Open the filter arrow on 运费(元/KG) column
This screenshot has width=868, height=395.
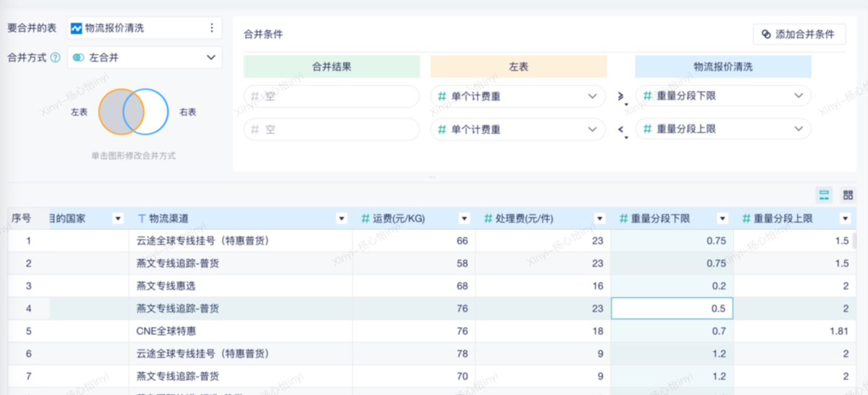coord(464,218)
